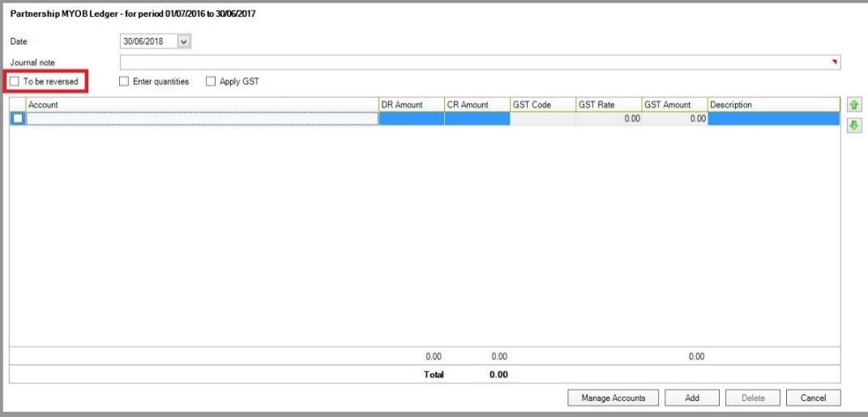868x417 pixels.
Task: Click the DR Amount cell in first row
Action: (x=411, y=119)
